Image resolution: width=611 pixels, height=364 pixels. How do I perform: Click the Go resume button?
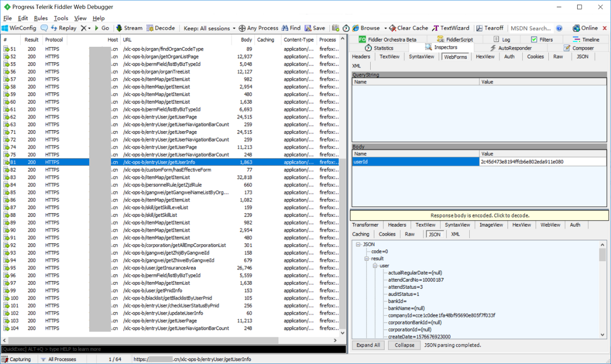click(x=101, y=28)
